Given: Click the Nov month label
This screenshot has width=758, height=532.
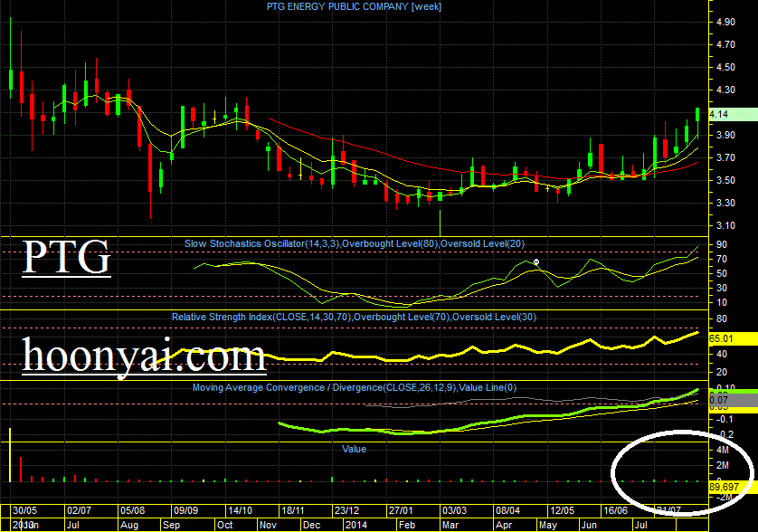Looking at the screenshot, I should click(268, 526).
